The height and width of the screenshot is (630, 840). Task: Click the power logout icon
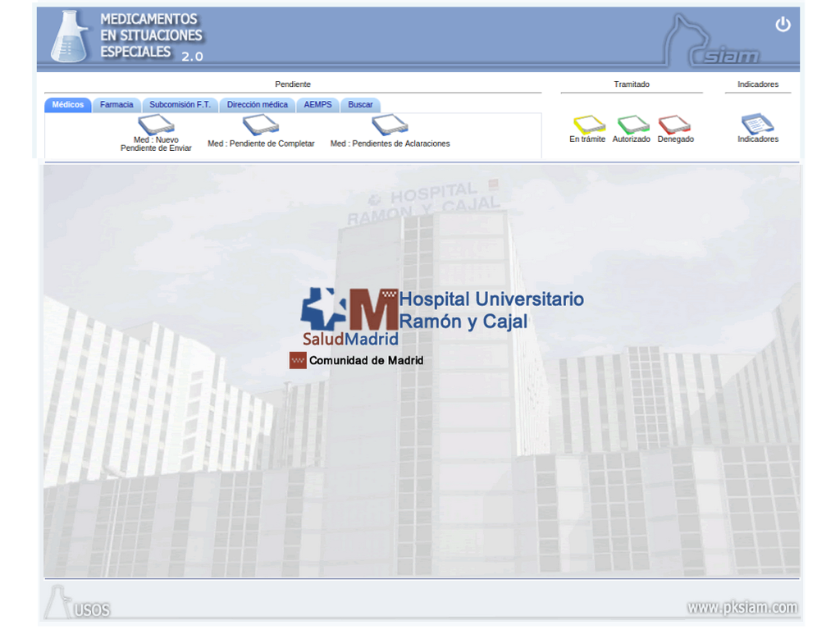[783, 25]
